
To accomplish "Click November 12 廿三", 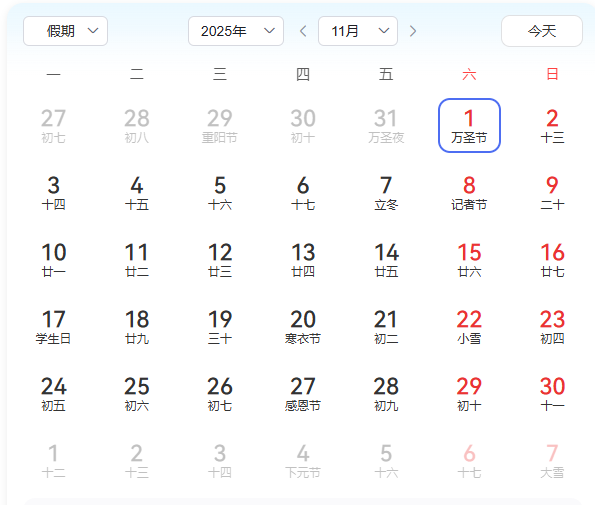I will [x=220, y=260].
